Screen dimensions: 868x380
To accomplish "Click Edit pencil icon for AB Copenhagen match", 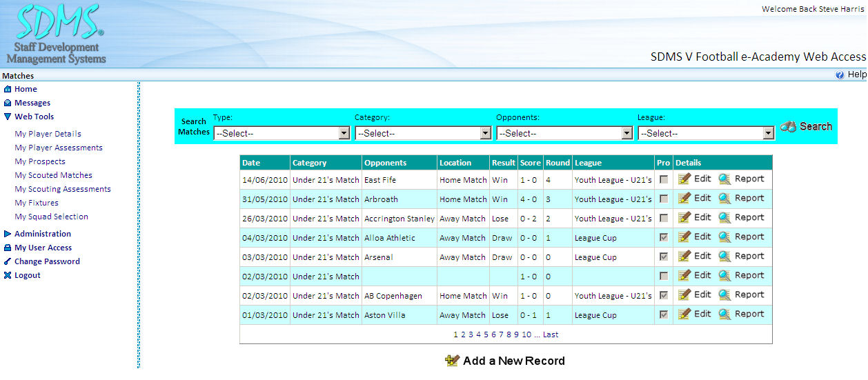I will (x=684, y=294).
